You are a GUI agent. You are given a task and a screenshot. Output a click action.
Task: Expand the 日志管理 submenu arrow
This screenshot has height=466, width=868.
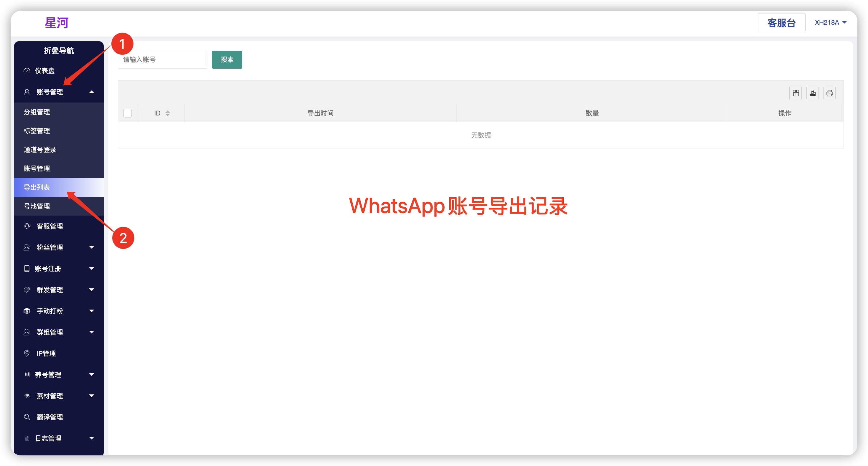click(x=91, y=438)
